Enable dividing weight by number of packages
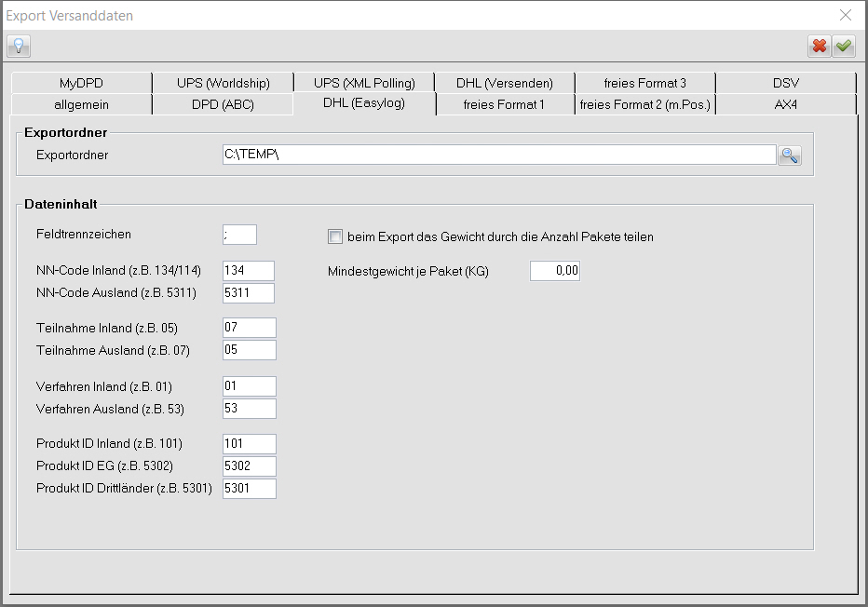Image resolution: width=868 pixels, height=607 pixels. 335,236
